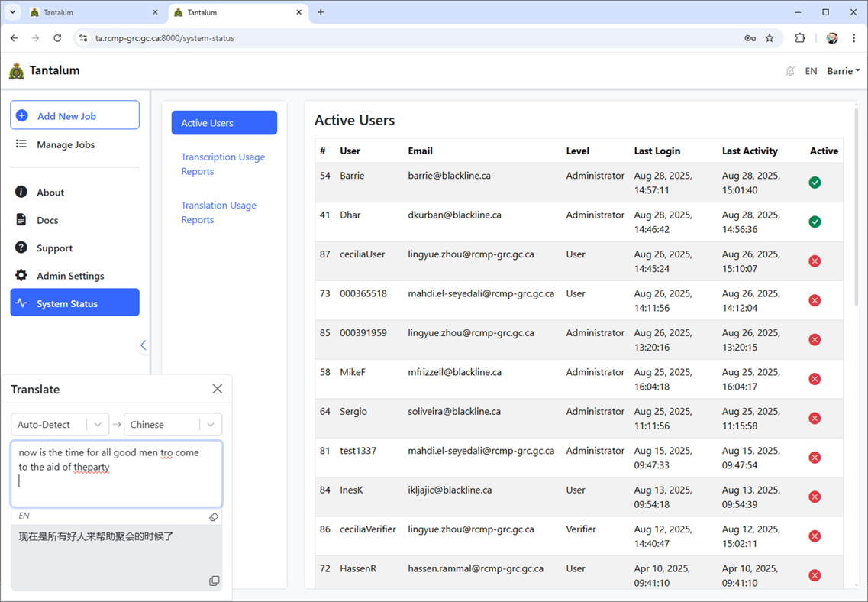Click red inactive icon for test1337
Screen dimensions: 868x602
pos(815,458)
